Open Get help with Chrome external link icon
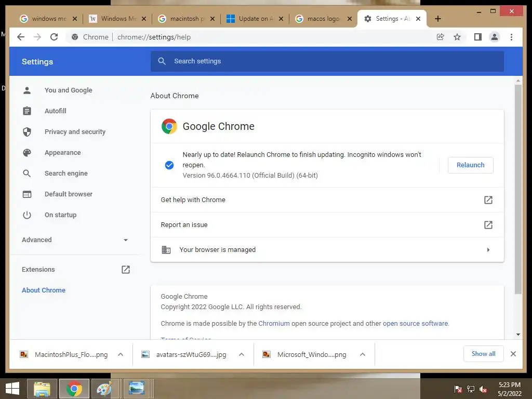 tap(488, 200)
